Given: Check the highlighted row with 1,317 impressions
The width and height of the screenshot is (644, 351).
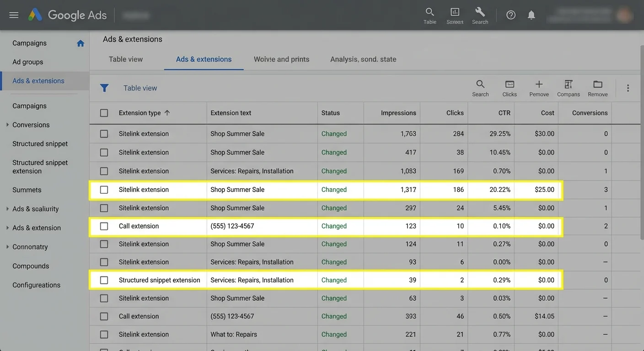Looking at the screenshot, I should click(104, 190).
